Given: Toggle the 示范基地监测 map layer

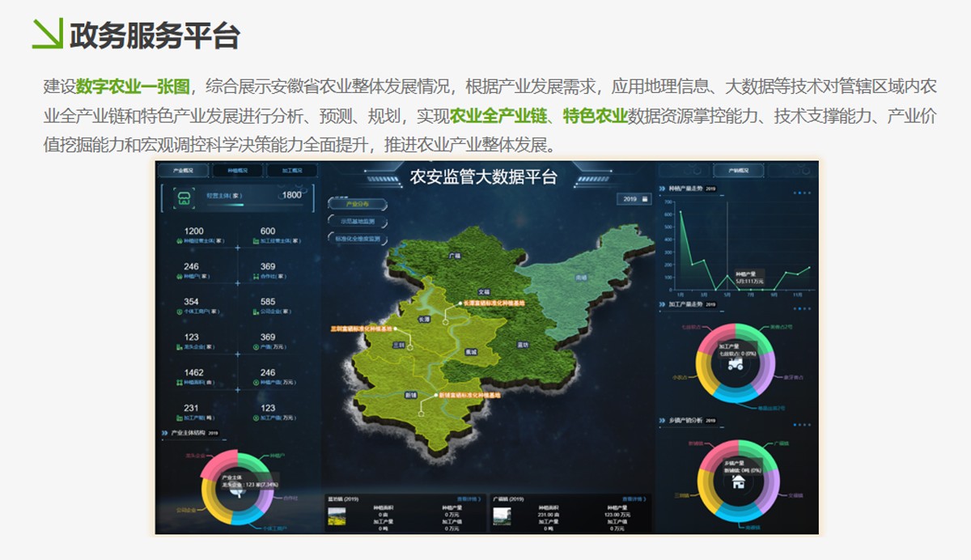Looking at the screenshot, I should click(356, 222).
